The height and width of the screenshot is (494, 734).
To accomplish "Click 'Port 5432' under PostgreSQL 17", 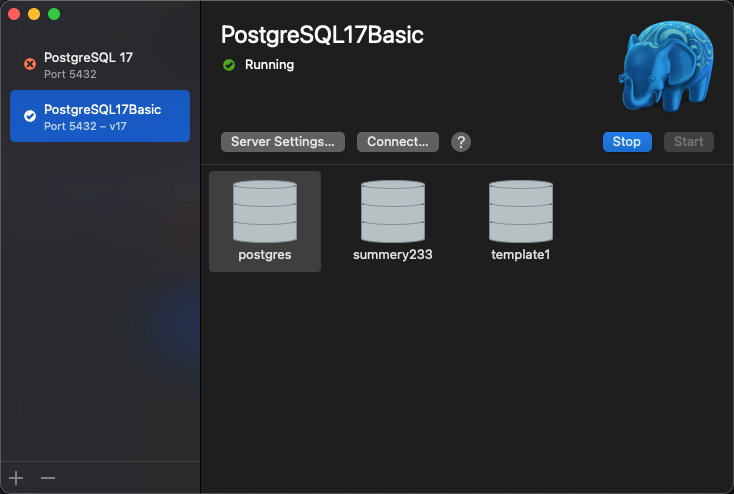I will 70,74.
